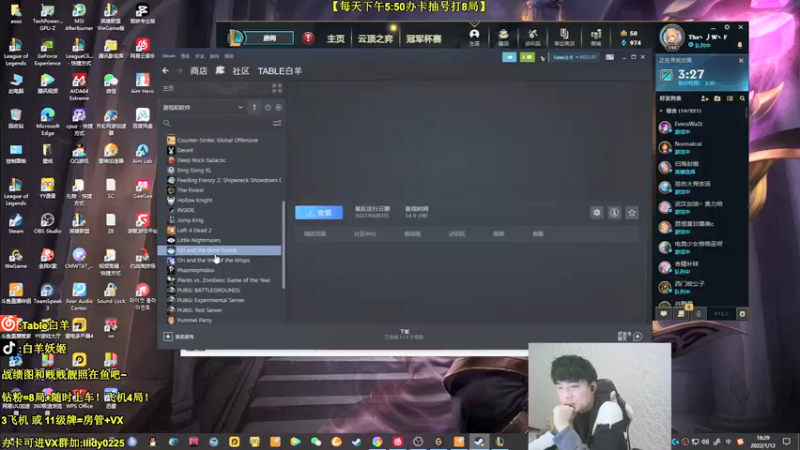Image resolution: width=800 pixels, height=450 pixels.
Task: Favorite the game with star icon
Action: [x=632, y=213]
